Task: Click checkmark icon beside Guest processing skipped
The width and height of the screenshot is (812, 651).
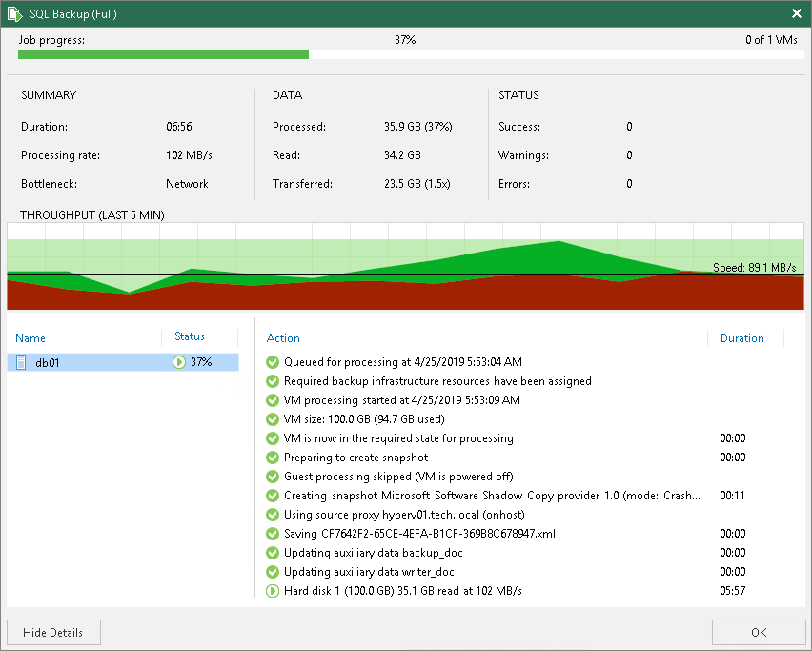Action: point(273,477)
